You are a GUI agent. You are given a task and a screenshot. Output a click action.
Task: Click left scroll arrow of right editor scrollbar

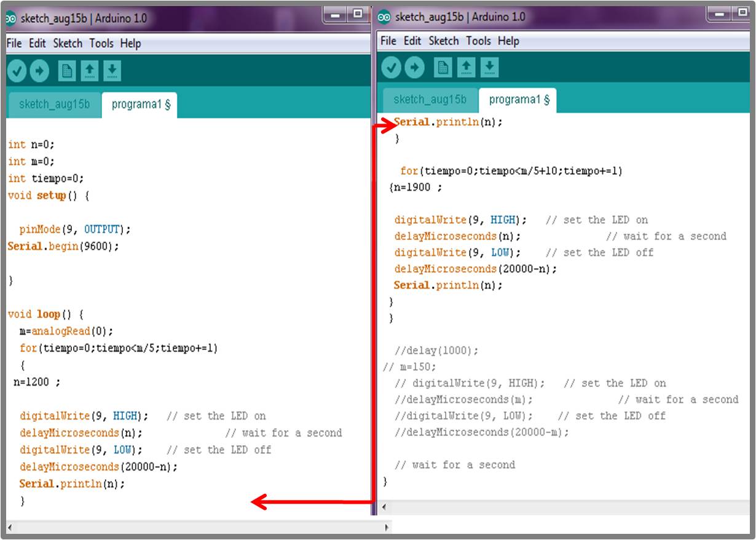(x=385, y=508)
